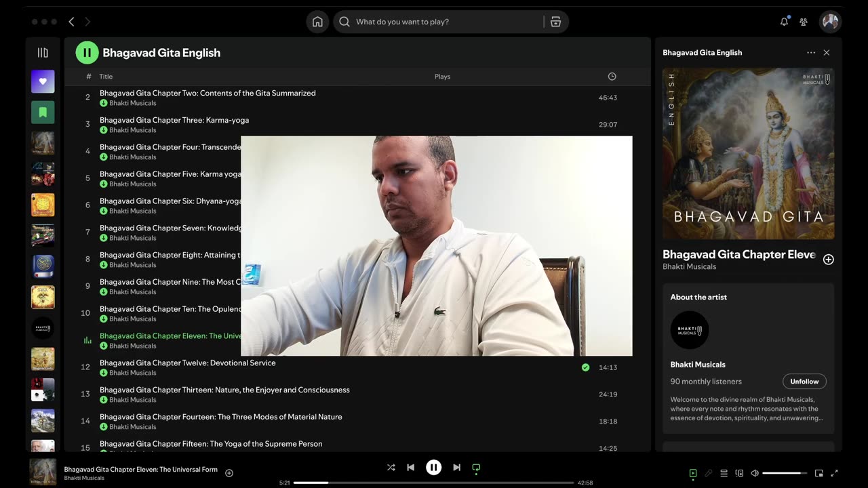Viewport: 868px width, 488px height.
Task: Click the clock duration column icon
Action: pos(612,77)
